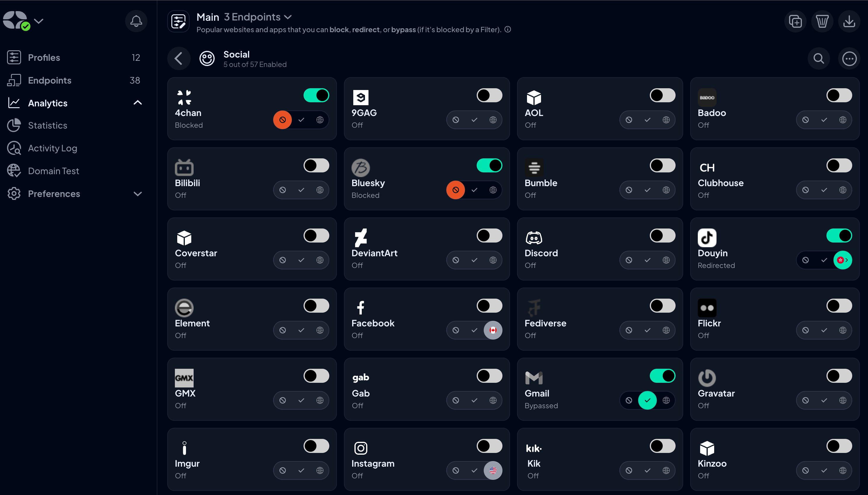Click the trash delete icon
Screen dimensions: 868x495
(822, 21)
